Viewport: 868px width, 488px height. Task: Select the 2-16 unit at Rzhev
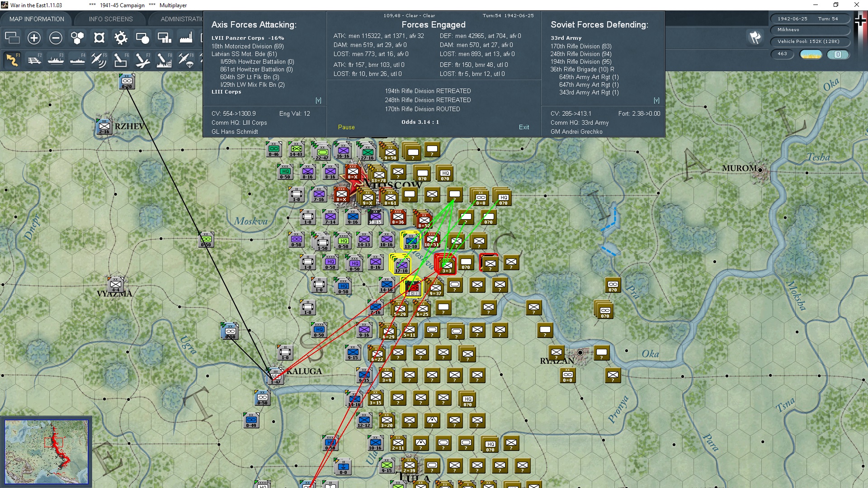coord(104,127)
